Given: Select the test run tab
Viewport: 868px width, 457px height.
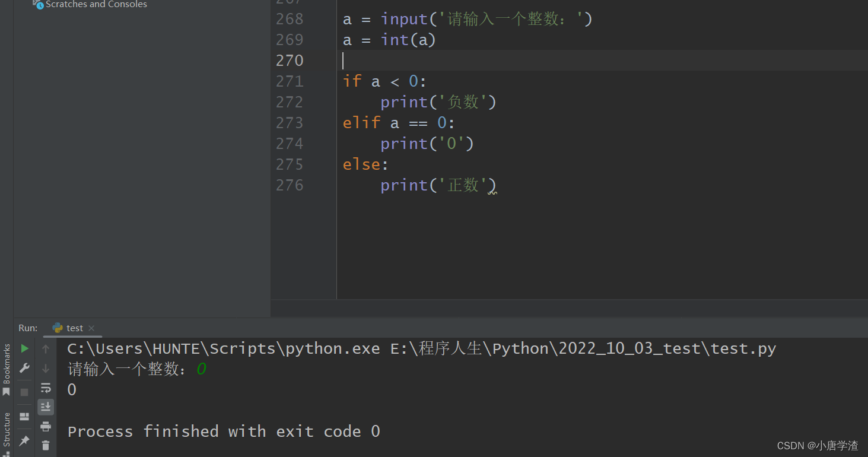Looking at the screenshot, I should click(x=74, y=328).
